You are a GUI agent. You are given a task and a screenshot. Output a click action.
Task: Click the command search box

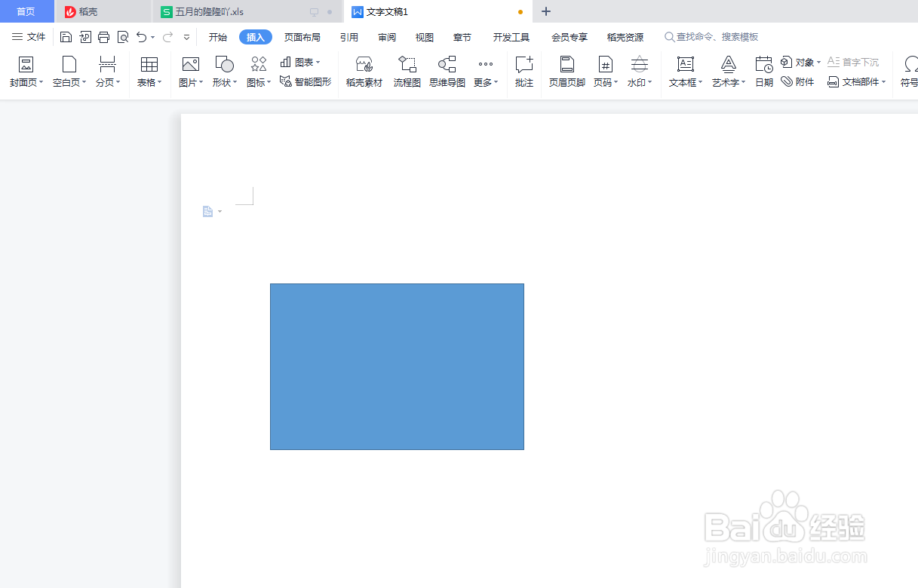pos(711,37)
